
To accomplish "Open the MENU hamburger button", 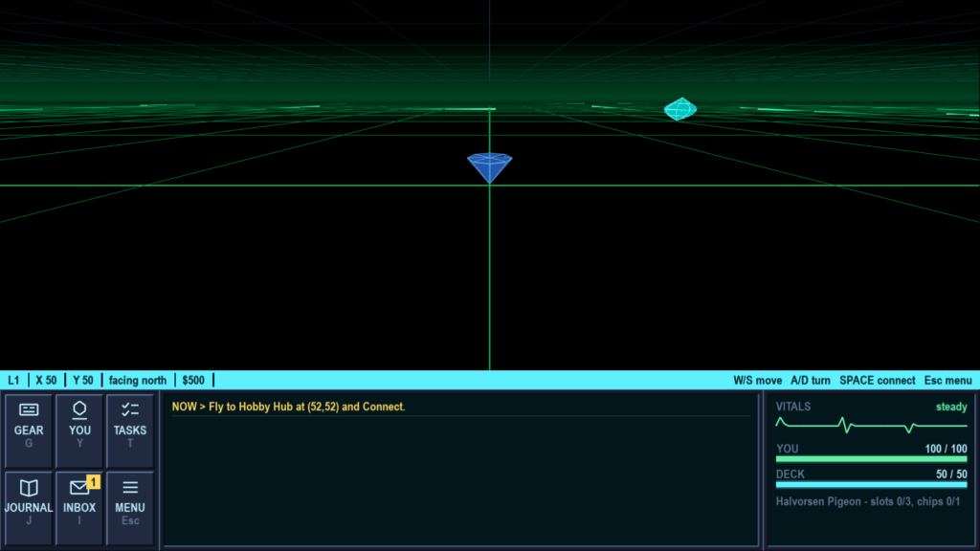I will pos(130,508).
